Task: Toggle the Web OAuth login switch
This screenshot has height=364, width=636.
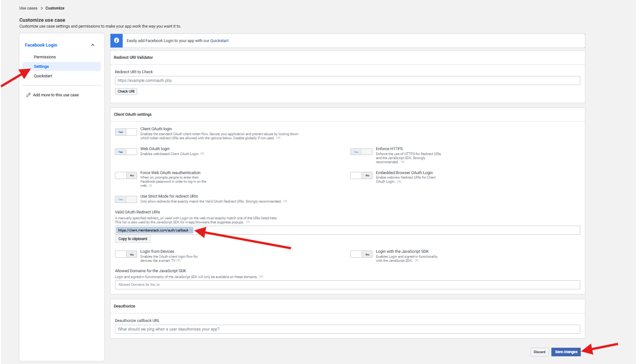Action: [126, 152]
